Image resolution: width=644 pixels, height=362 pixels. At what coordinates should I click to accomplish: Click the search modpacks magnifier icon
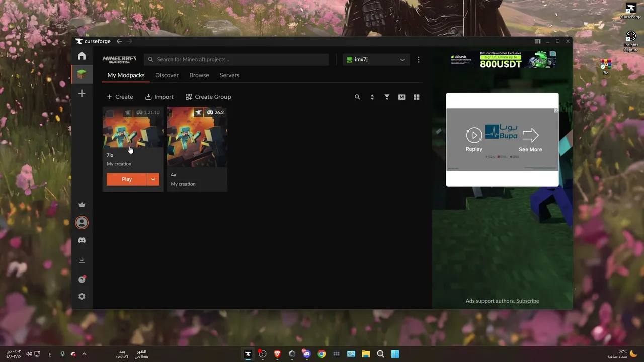click(x=357, y=97)
